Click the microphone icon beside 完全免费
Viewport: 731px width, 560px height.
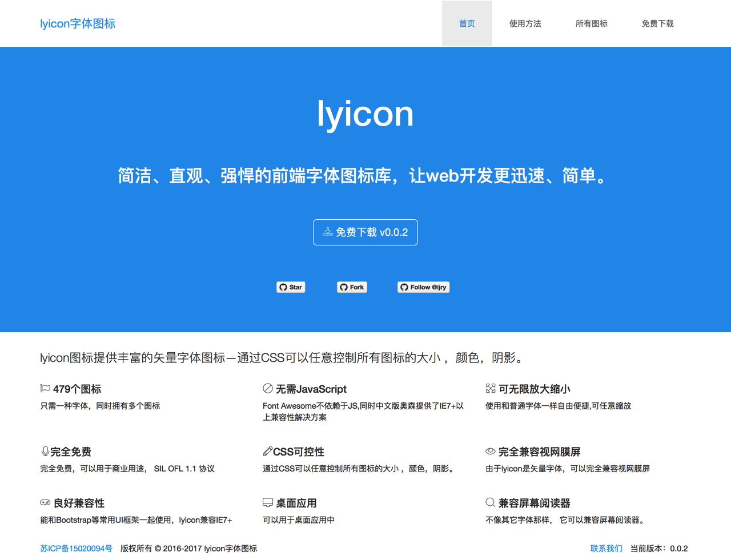coord(45,451)
